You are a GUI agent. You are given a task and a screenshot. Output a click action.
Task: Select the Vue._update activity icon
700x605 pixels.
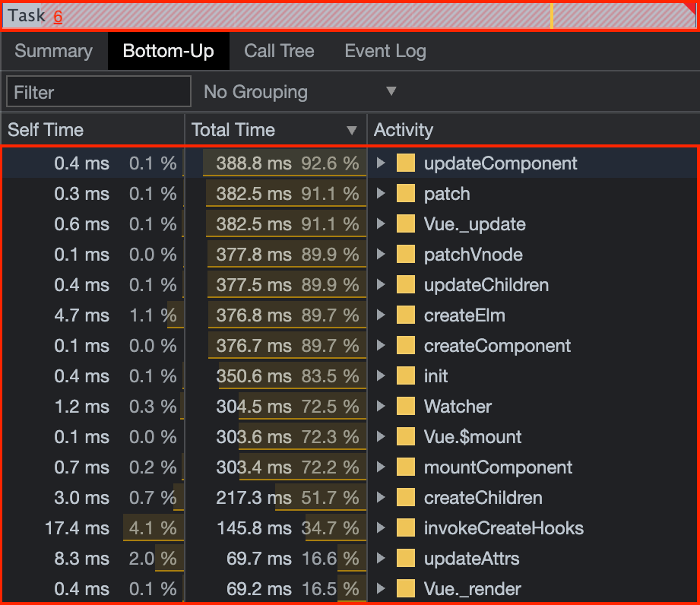click(407, 223)
